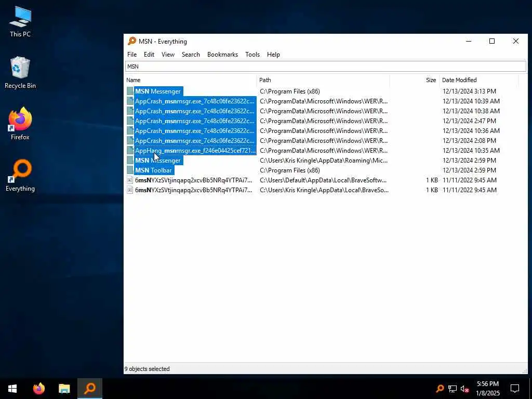532x399 pixels.
Task: Sort by Size column header
Action: click(x=414, y=80)
